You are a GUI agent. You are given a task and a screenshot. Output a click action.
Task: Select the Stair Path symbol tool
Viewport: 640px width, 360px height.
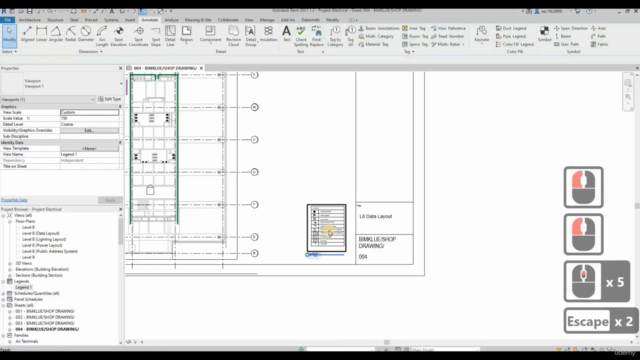tap(567, 44)
